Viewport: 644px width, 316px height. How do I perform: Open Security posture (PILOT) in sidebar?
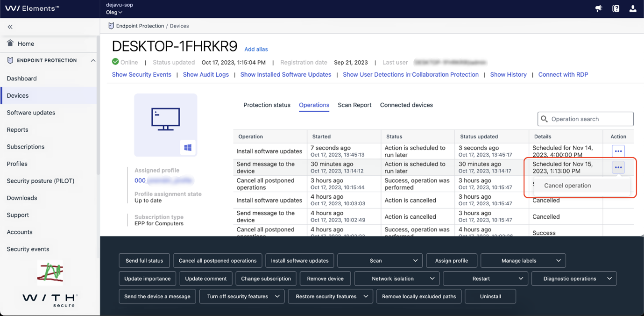point(41,181)
